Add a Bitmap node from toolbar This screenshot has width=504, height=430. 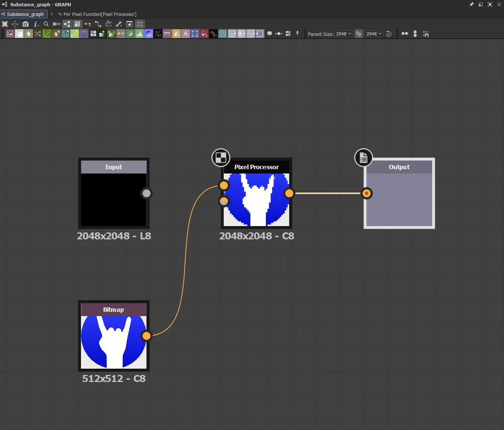pyautogui.click(x=10, y=34)
